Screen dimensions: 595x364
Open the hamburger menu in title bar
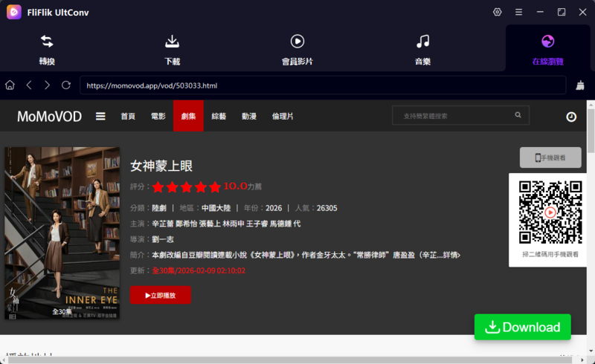tap(518, 12)
